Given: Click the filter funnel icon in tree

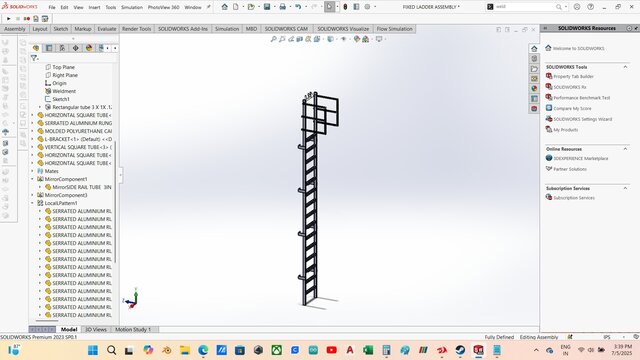Looking at the screenshot, I should [34, 58].
